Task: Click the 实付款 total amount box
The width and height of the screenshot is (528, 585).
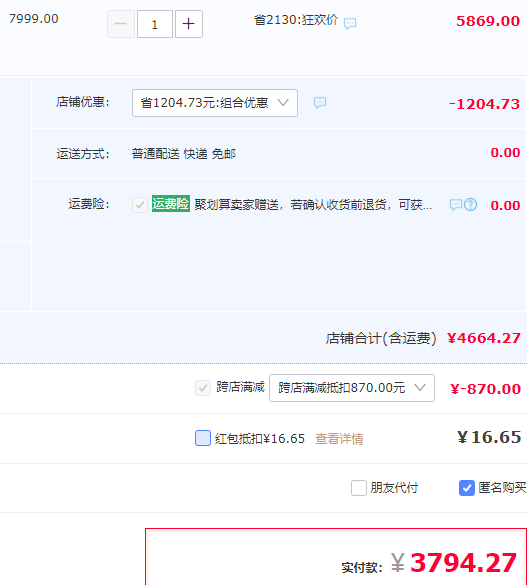Action: (x=336, y=557)
